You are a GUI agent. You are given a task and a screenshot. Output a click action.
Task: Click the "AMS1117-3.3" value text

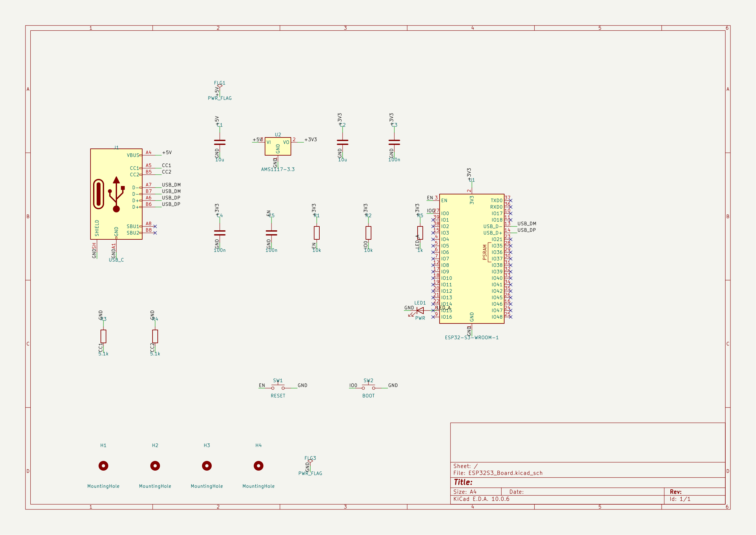(278, 169)
